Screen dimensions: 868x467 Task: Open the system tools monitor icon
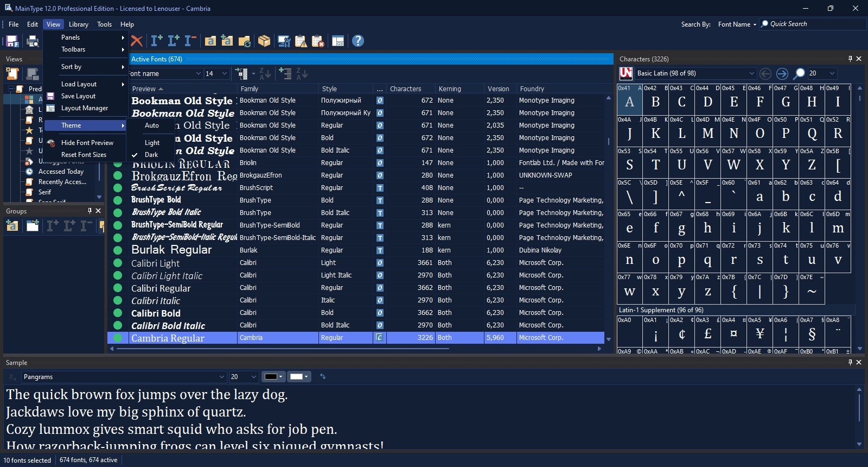(x=284, y=41)
